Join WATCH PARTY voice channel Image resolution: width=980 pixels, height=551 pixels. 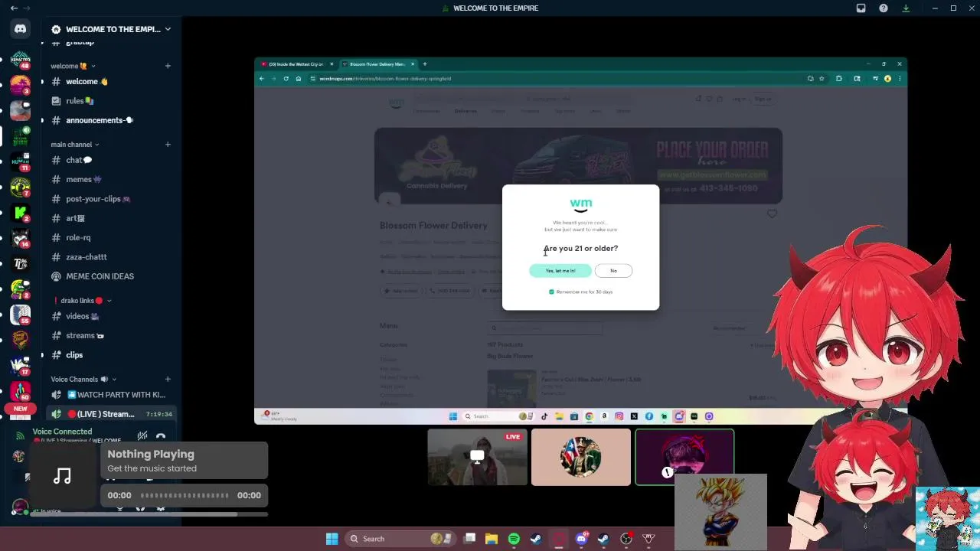click(x=111, y=395)
